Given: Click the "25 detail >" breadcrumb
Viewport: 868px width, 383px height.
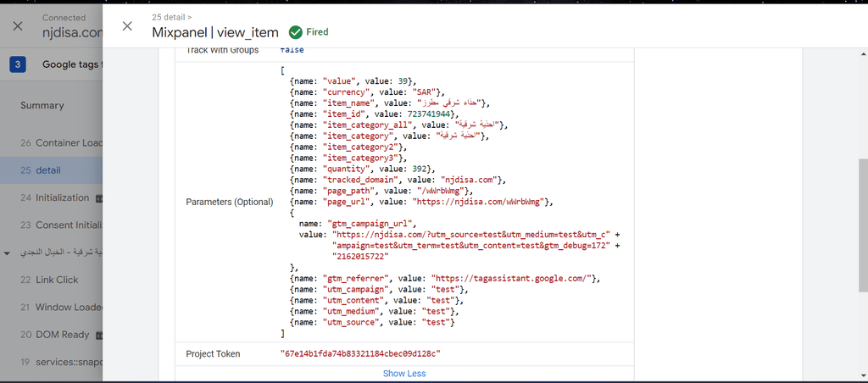Looking at the screenshot, I should (172, 17).
